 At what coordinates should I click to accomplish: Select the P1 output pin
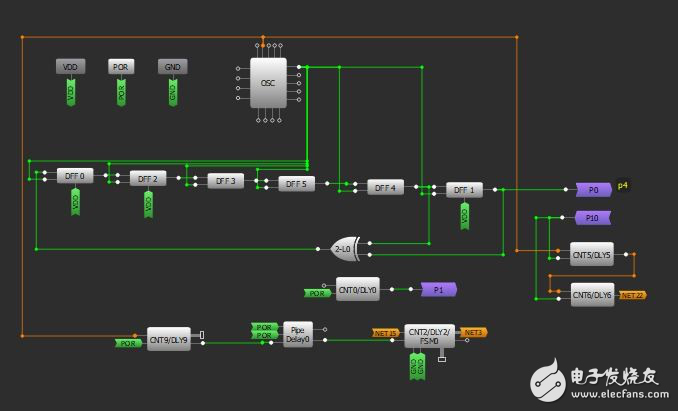click(x=437, y=289)
